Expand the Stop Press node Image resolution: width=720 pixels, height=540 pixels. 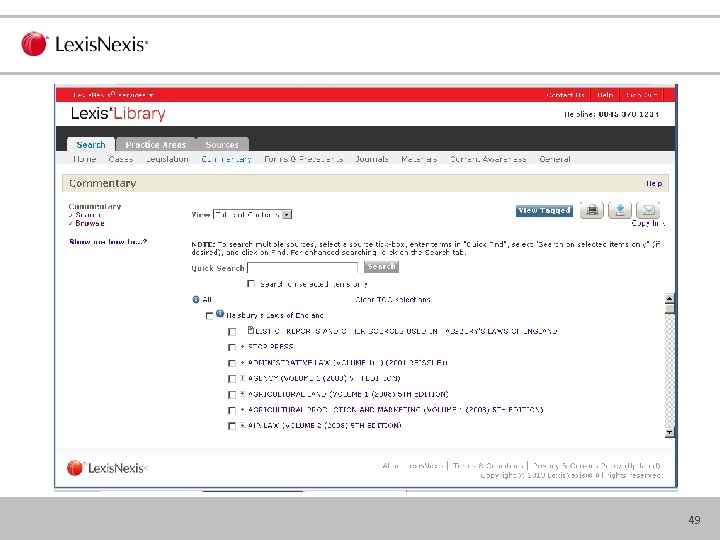click(242, 347)
